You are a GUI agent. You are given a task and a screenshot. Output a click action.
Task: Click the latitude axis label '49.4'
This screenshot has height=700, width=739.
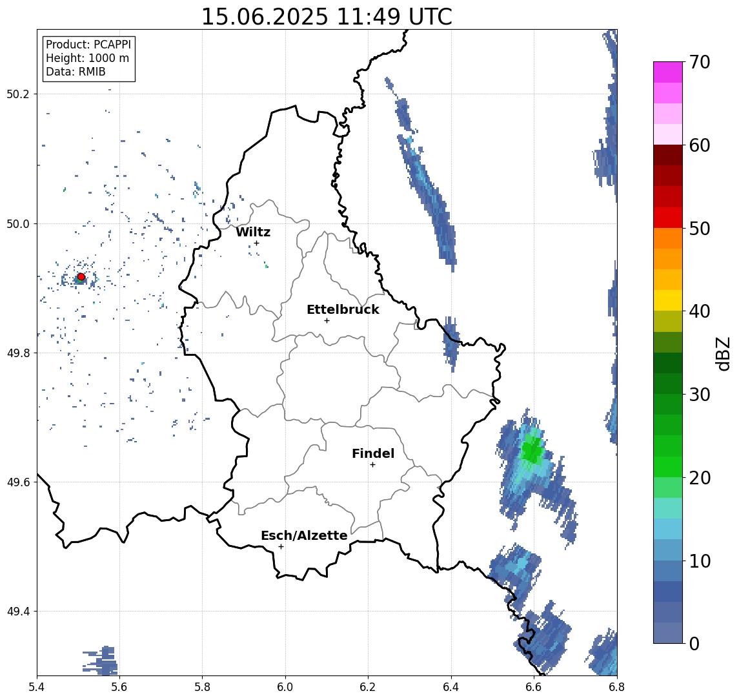pyautogui.click(x=18, y=612)
